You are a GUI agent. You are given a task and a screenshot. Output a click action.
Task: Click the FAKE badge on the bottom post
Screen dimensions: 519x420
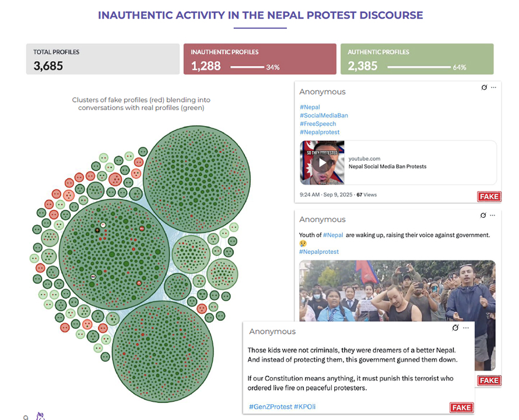461,407
